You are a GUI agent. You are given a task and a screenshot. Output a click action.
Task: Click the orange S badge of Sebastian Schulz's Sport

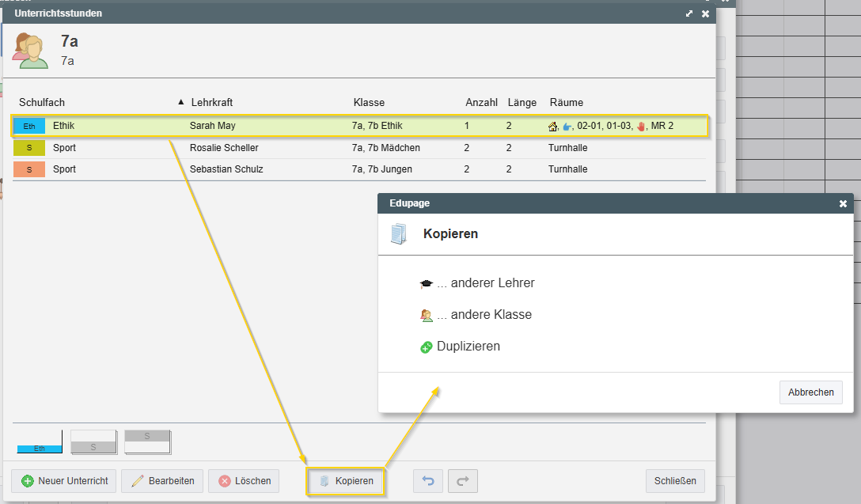29,169
